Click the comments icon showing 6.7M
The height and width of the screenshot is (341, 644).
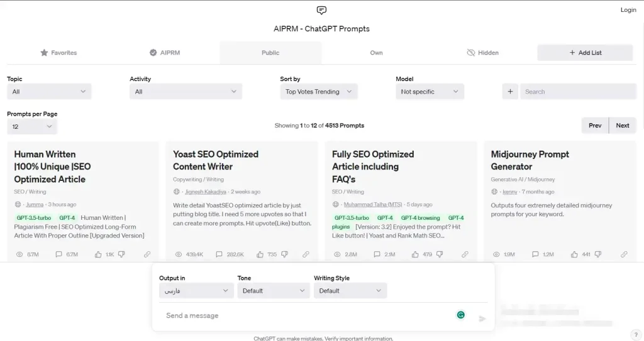(58, 254)
